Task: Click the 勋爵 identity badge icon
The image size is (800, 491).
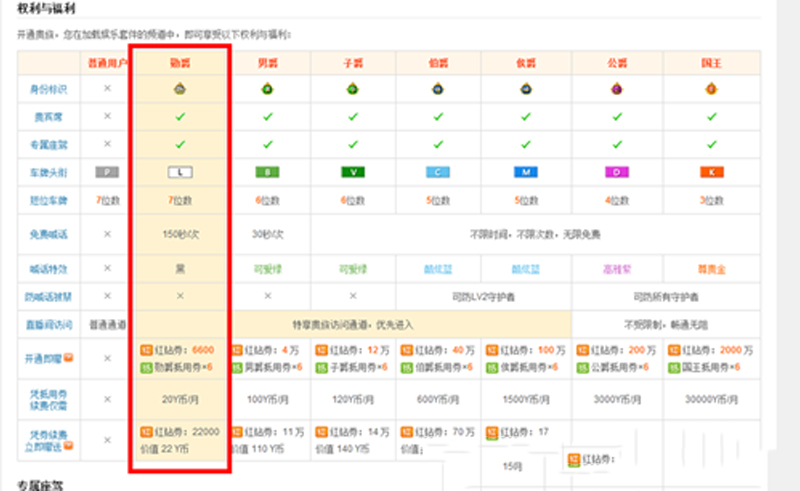Action: pos(180,89)
